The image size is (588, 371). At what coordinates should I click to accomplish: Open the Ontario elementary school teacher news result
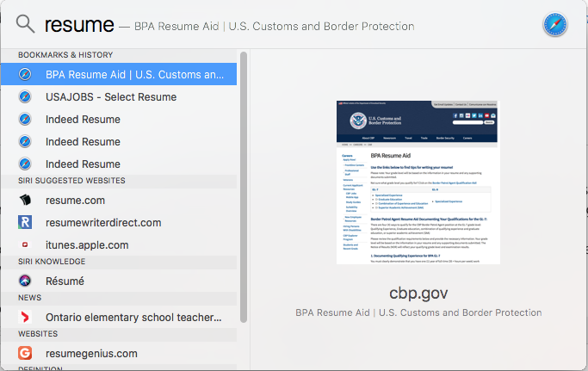(119, 318)
